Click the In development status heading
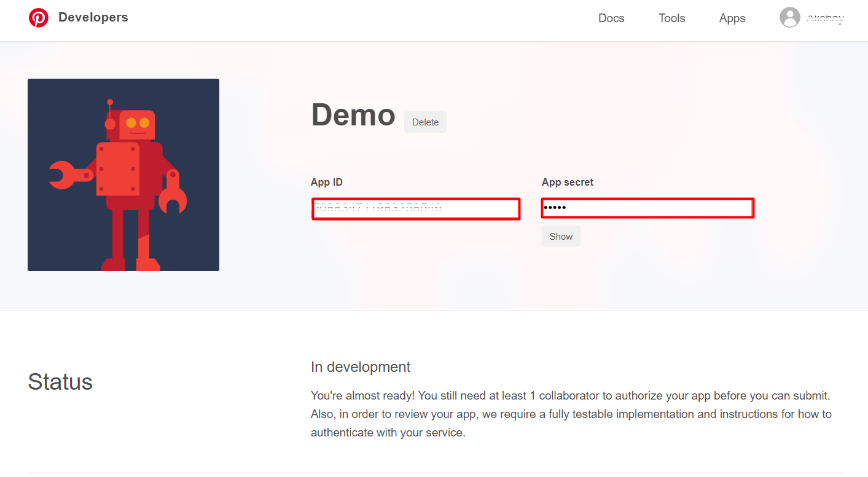Screen dimensions: 868x477 click(361, 367)
